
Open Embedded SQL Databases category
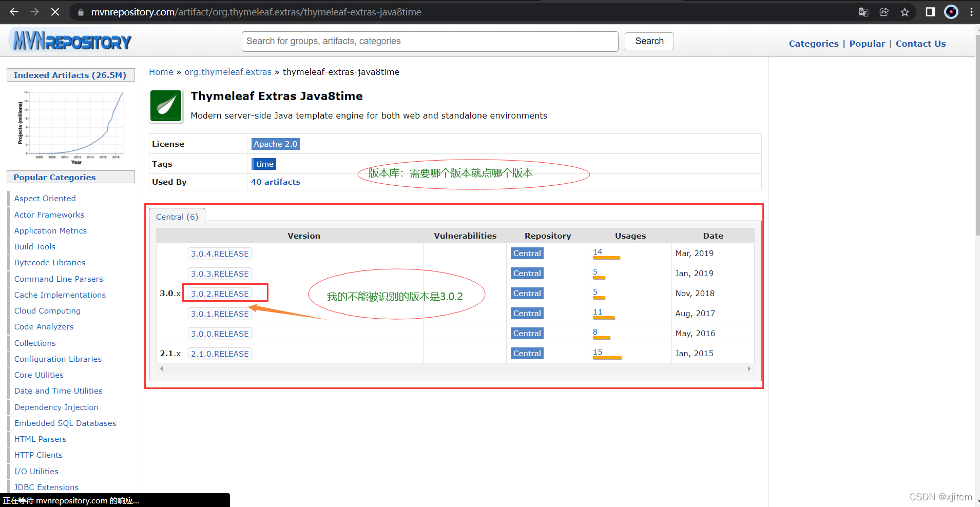pyautogui.click(x=65, y=423)
